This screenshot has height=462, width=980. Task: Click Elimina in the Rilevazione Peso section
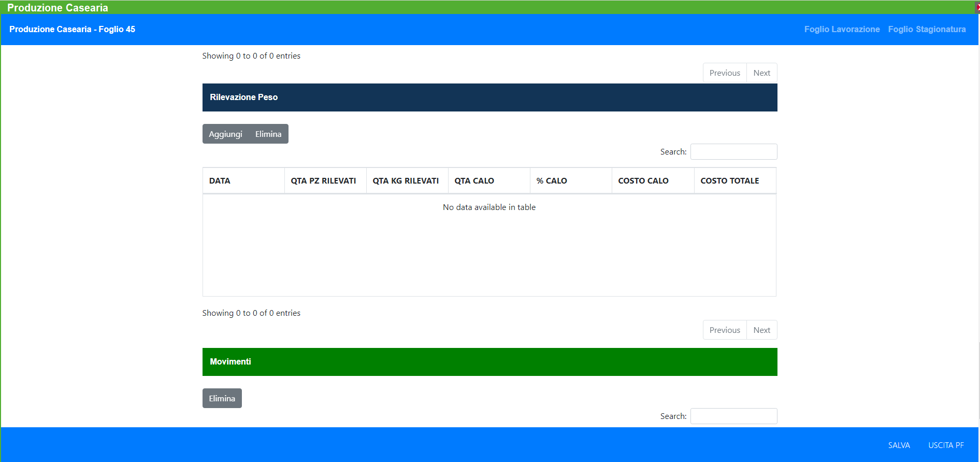(x=268, y=134)
